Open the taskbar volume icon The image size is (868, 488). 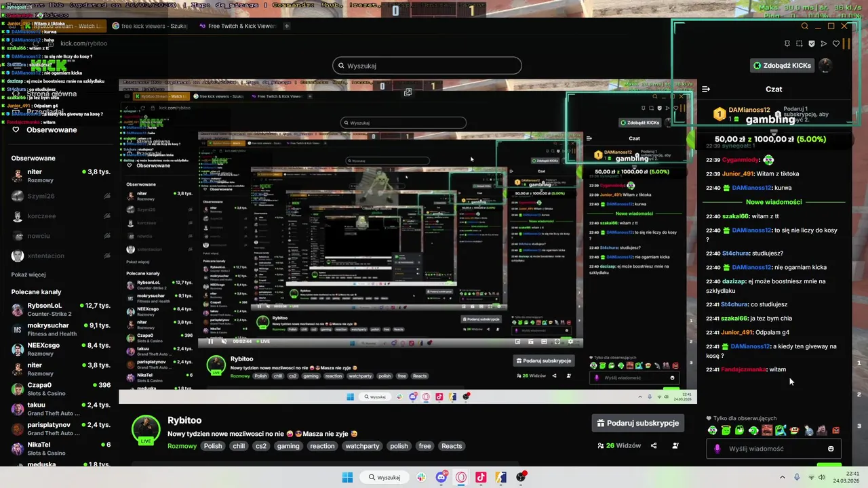822,477
